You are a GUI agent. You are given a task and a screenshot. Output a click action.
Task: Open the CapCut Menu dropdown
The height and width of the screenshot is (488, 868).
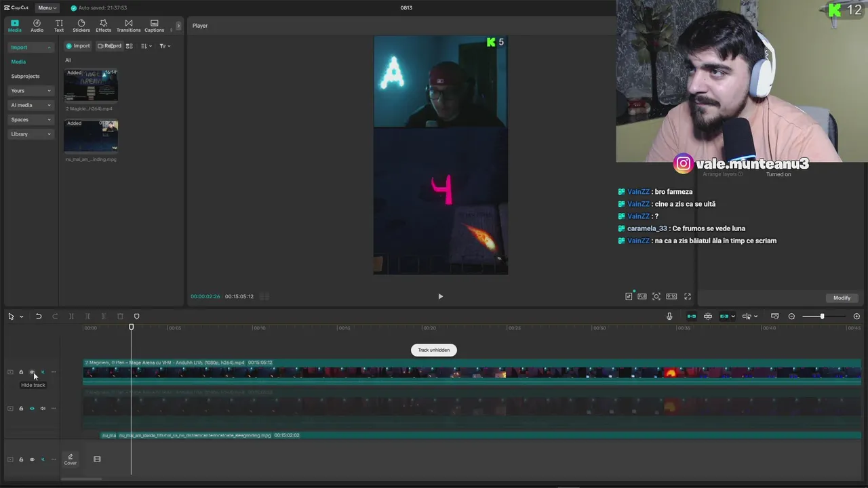click(x=47, y=7)
